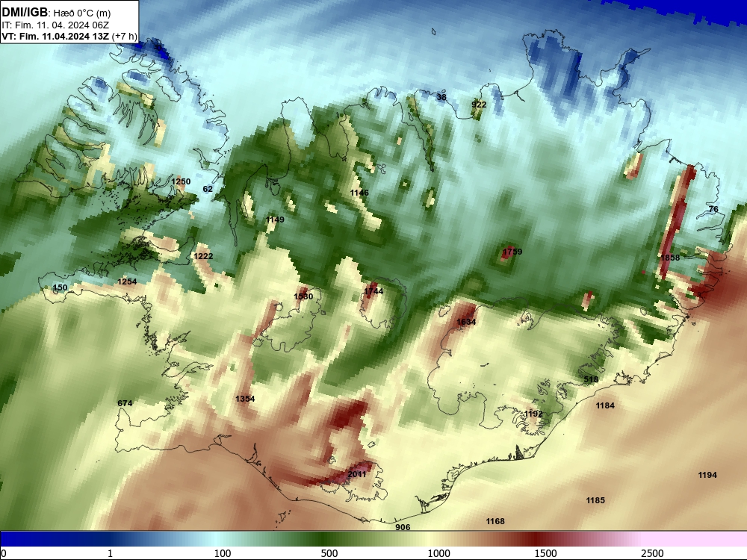Screen dimensions: 747x560
Task: Click the 1 tick on color scale
Action: [110, 553]
